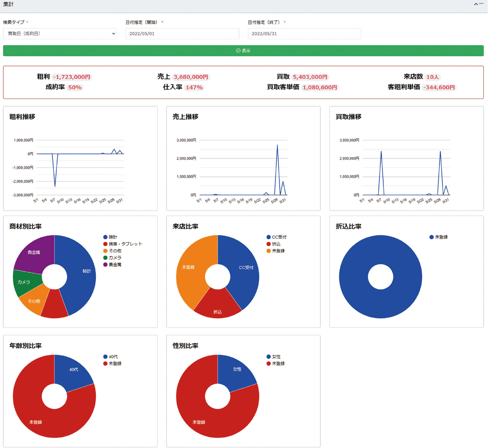Open the 検索タイプ dropdown
The width and height of the screenshot is (488, 448).
[60, 34]
